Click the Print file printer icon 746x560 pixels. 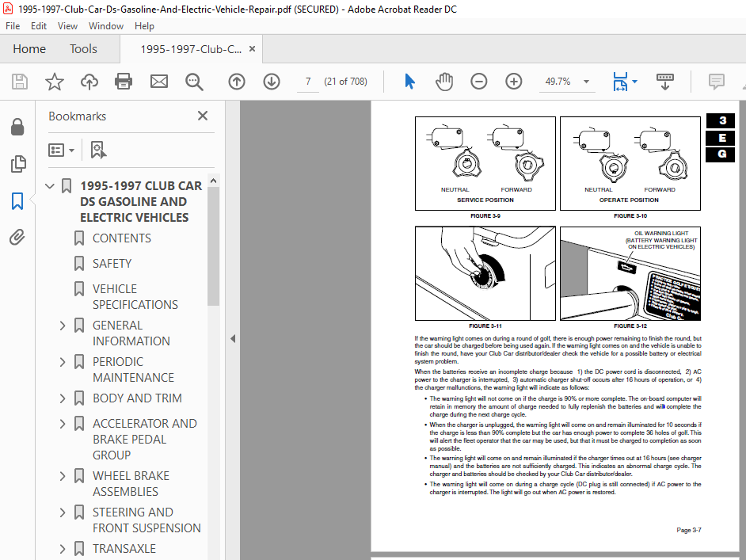pos(124,82)
